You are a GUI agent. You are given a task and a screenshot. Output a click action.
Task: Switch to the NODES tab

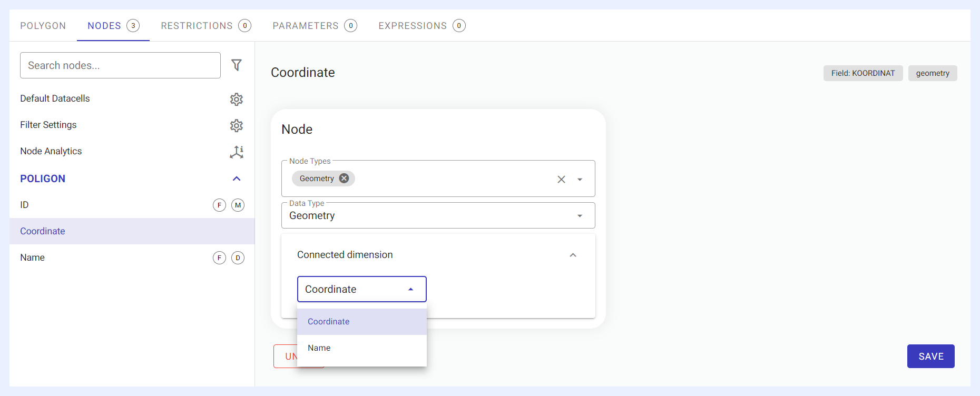click(x=113, y=26)
